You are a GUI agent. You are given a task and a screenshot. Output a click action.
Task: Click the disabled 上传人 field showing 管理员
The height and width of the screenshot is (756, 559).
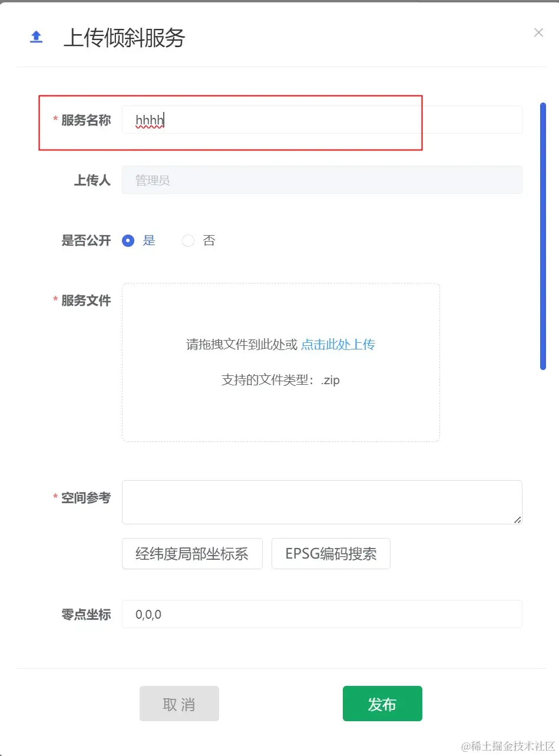pyautogui.click(x=322, y=180)
